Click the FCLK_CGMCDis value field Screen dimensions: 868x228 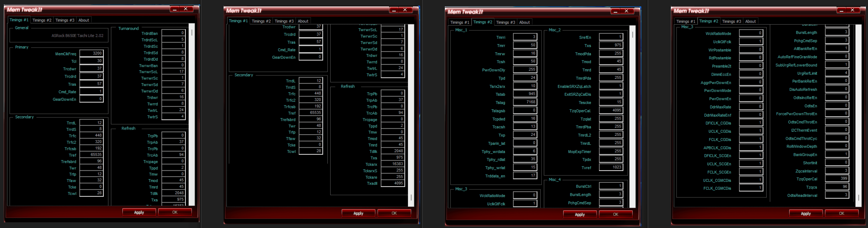click(751, 188)
